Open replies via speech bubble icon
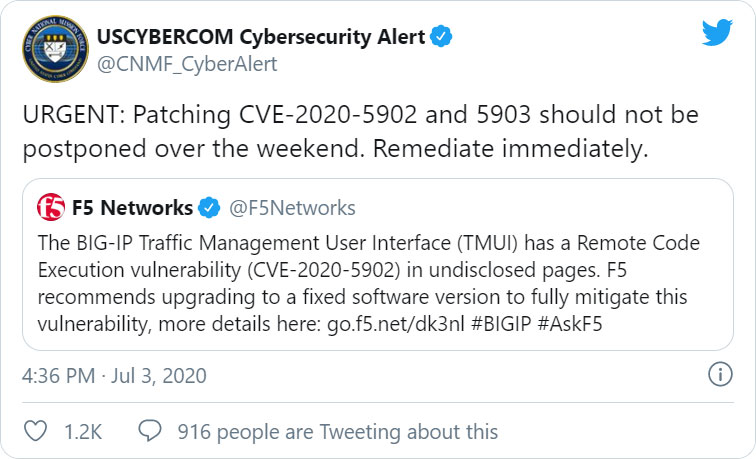 coord(150,430)
